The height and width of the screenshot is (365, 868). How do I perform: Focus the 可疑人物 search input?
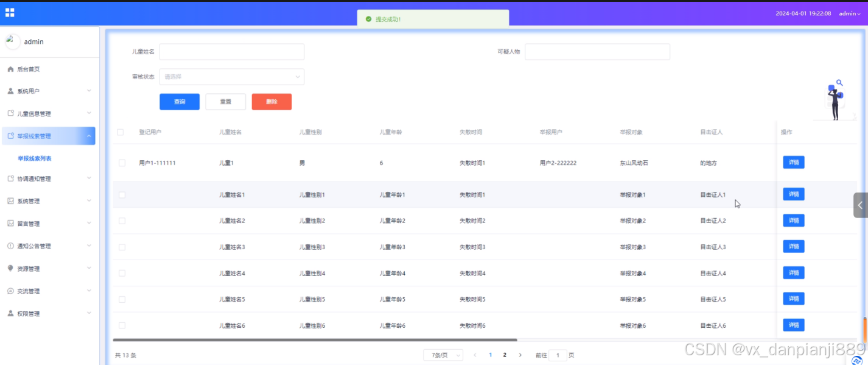[597, 52]
